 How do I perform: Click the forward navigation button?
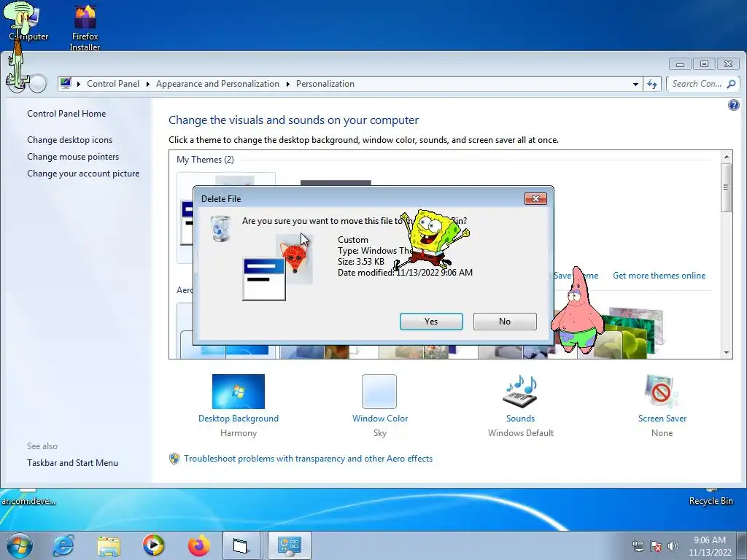click(38, 84)
